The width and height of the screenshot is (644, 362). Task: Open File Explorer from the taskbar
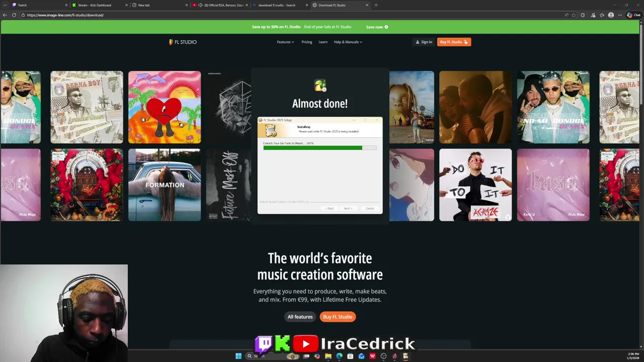[328, 356]
